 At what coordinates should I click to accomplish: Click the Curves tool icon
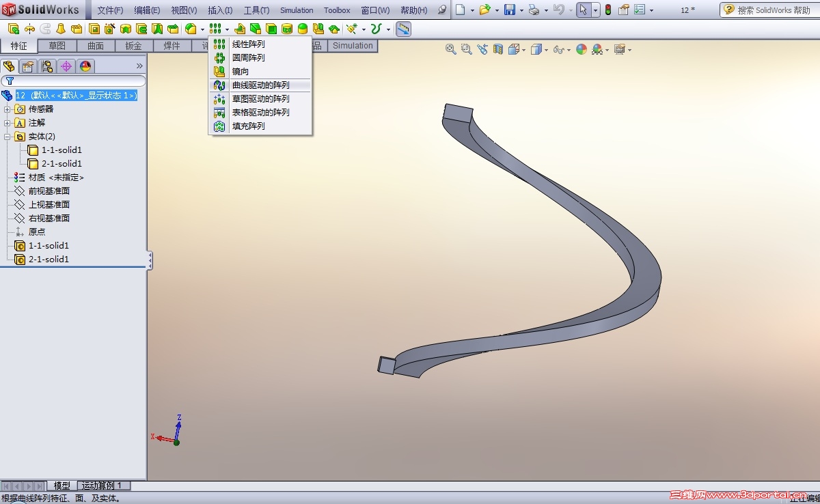point(375,29)
